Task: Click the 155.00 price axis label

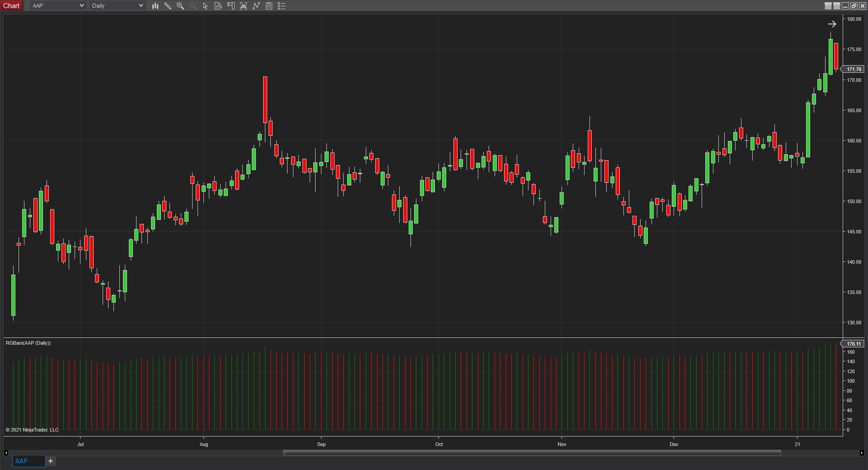Action: click(x=854, y=171)
